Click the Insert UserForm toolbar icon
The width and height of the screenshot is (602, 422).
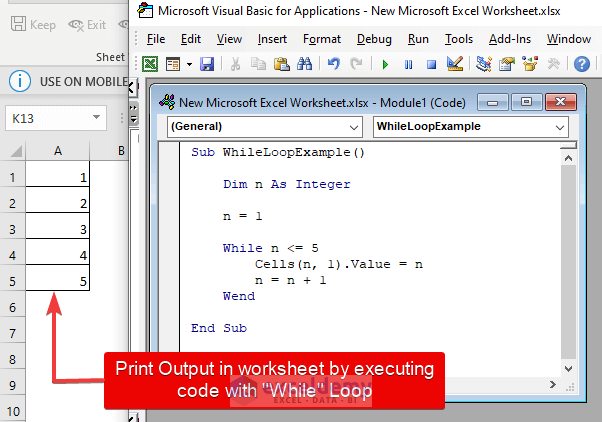point(173,64)
